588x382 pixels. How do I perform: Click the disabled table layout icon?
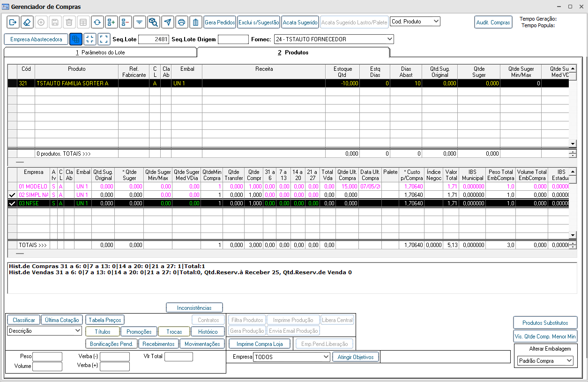[x=83, y=22]
